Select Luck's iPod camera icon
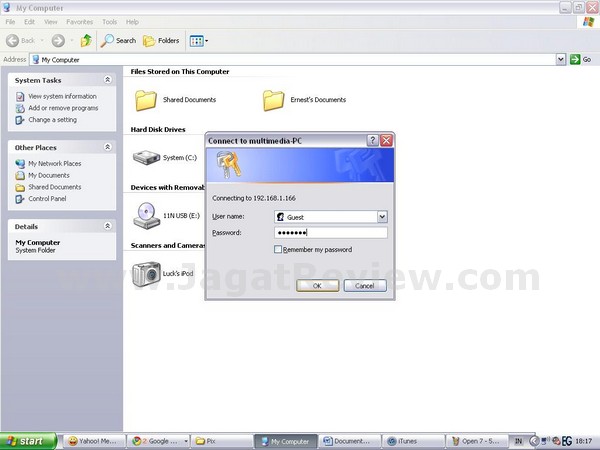Screen dimensions: 600x450 pyautogui.click(x=146, y=274)
